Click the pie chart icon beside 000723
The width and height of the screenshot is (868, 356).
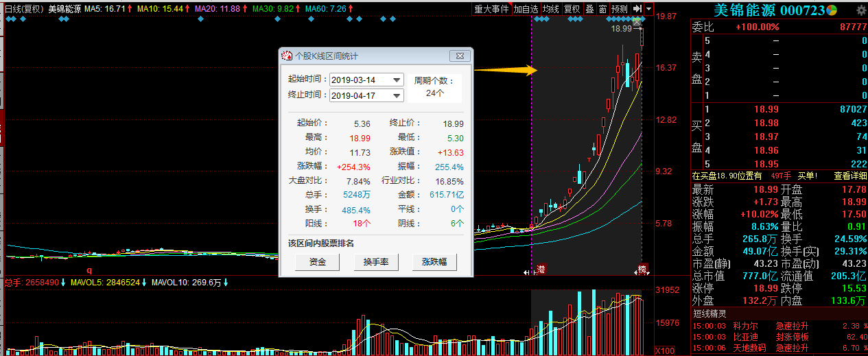(x=831, y=10)
